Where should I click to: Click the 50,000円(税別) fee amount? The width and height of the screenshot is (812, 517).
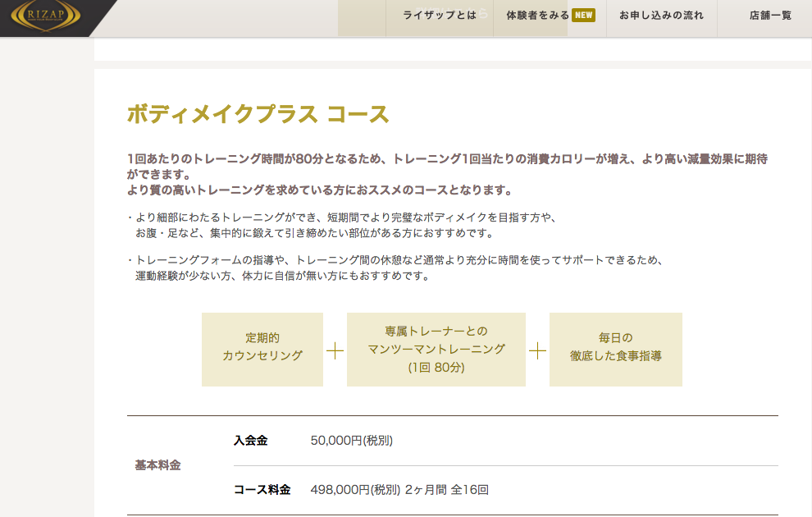pyautogui.click(x=351, y=441)
